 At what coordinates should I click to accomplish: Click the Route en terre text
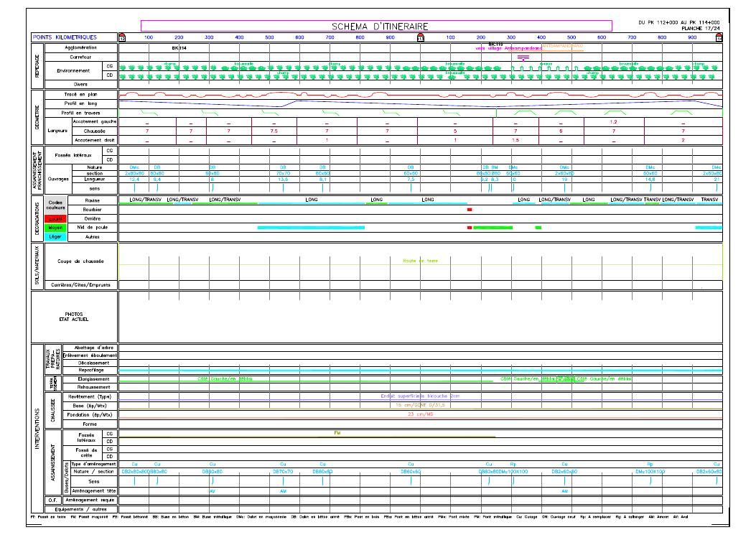coord(419,261)
